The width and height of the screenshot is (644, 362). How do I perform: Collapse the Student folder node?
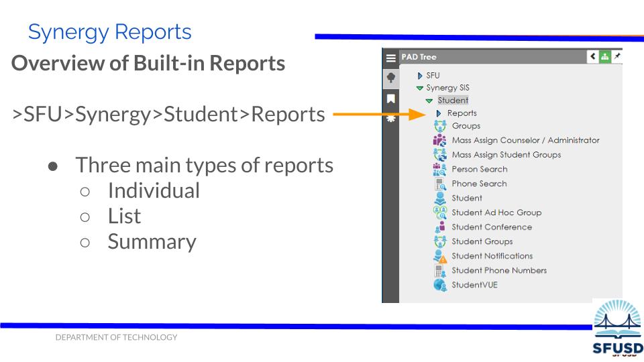click(x=429, y=101)
